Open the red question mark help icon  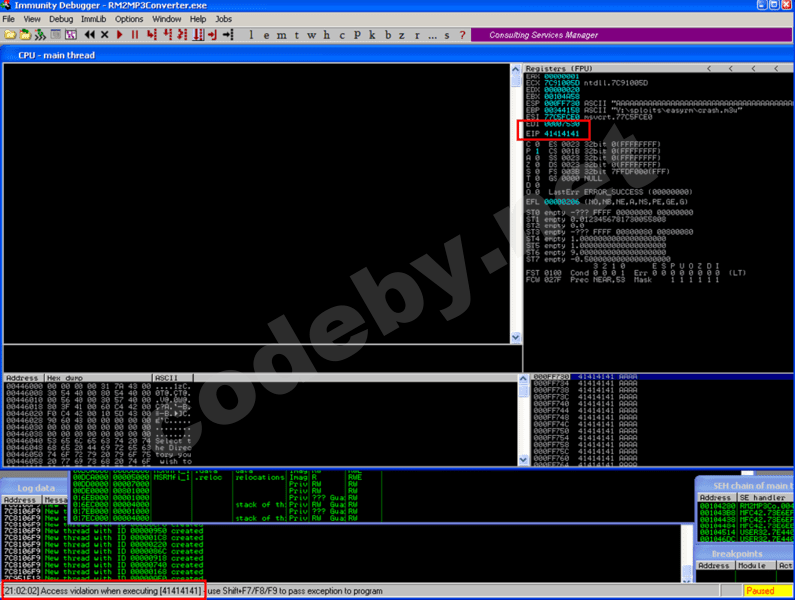click(461, 35)
